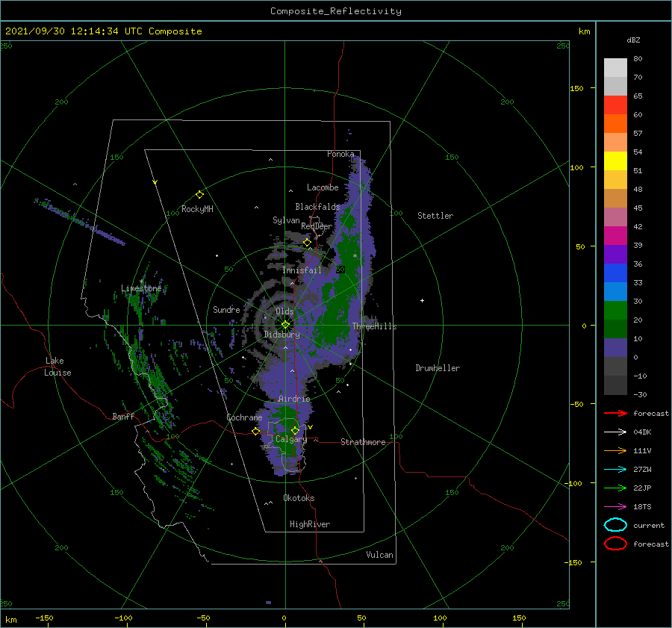The height and width of the screenshot is (628, 672).
Task: Click the orange 111V arrow icon
Action: (615, 450)
